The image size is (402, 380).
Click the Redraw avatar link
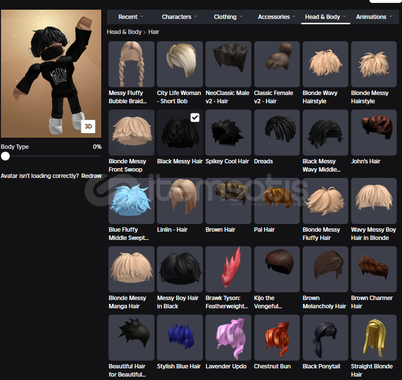pos(91,176)
